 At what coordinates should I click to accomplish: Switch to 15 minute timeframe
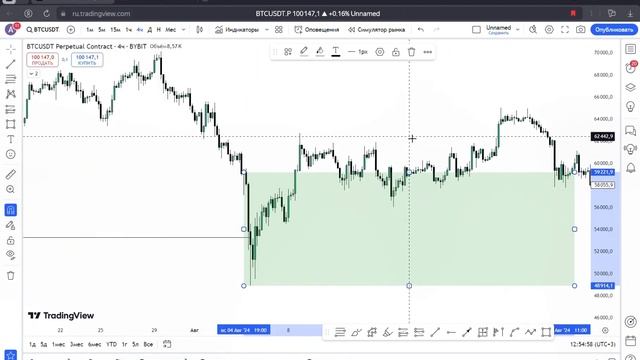[x=116, y=29]
